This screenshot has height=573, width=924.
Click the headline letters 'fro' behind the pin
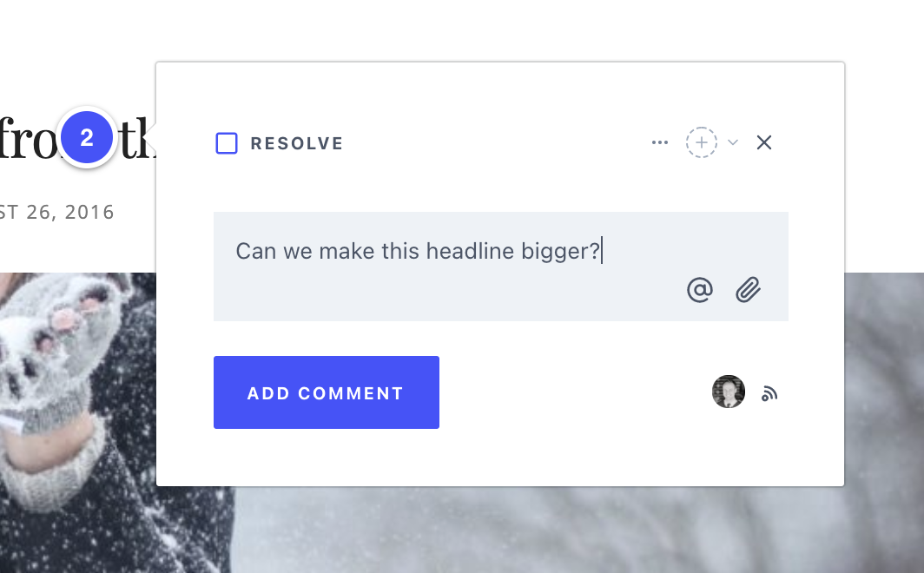[x=30, y=139]
